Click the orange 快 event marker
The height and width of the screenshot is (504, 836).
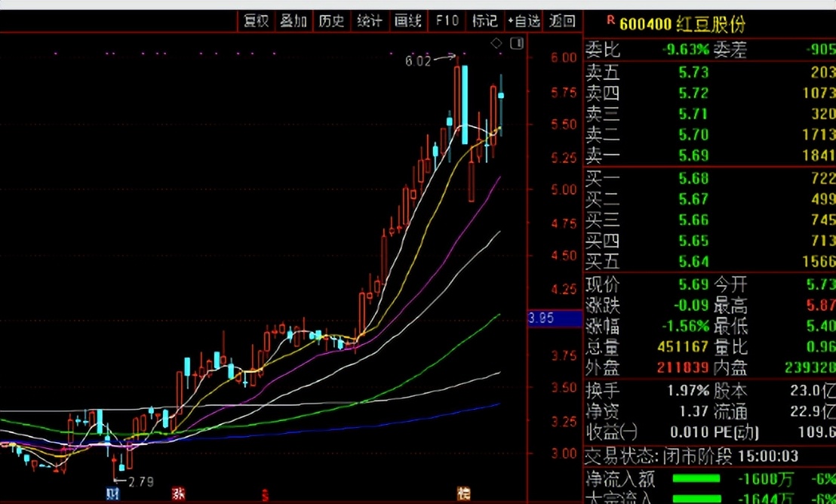pyautogui.click(x=463, y=494)
